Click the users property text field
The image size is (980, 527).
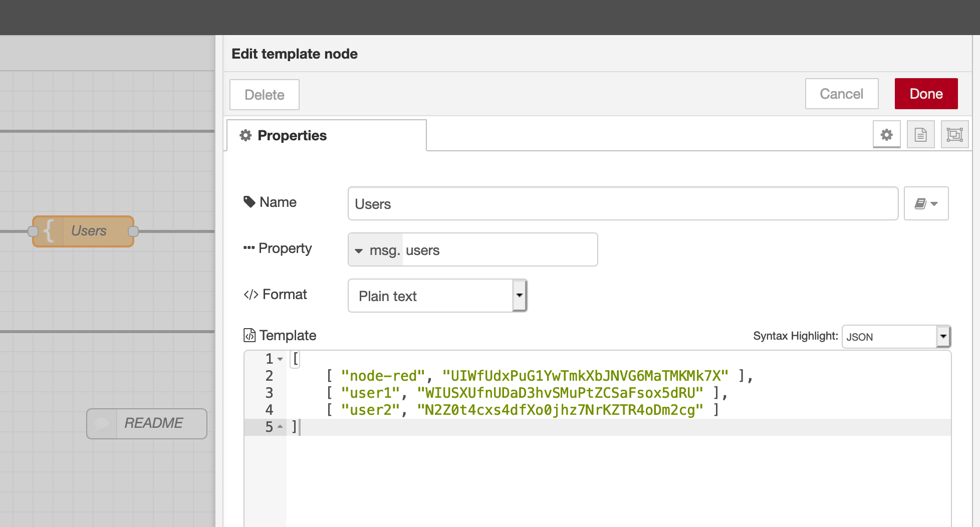click(499, 250)
